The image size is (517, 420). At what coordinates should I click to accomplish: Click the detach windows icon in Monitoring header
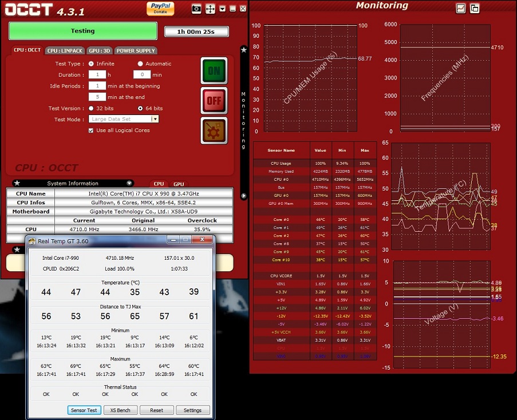tap(475, 9)
